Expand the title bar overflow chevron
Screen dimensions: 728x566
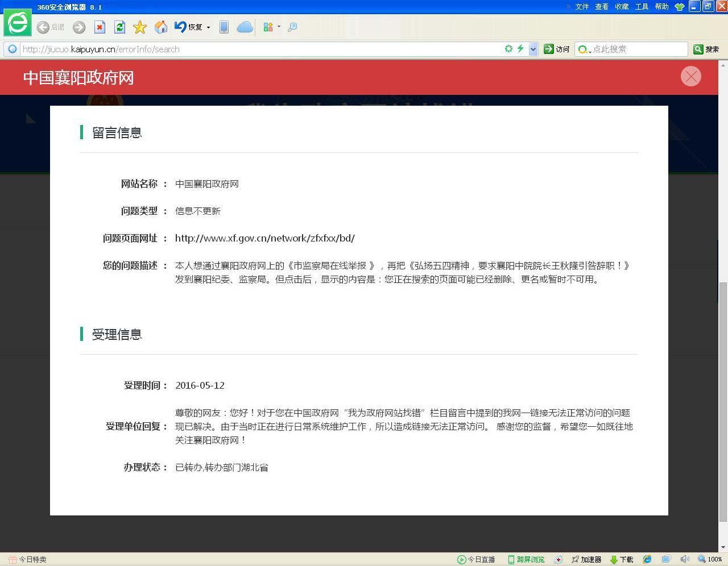(568, 7)
